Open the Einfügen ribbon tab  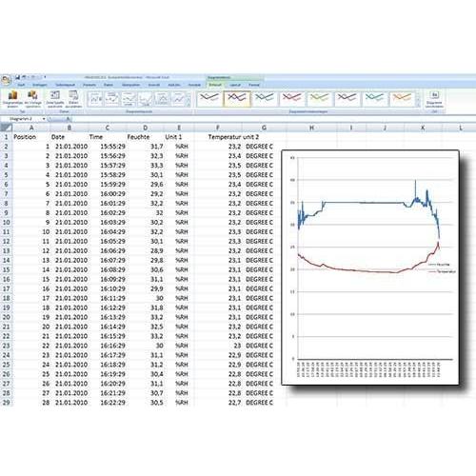(40, 85)
